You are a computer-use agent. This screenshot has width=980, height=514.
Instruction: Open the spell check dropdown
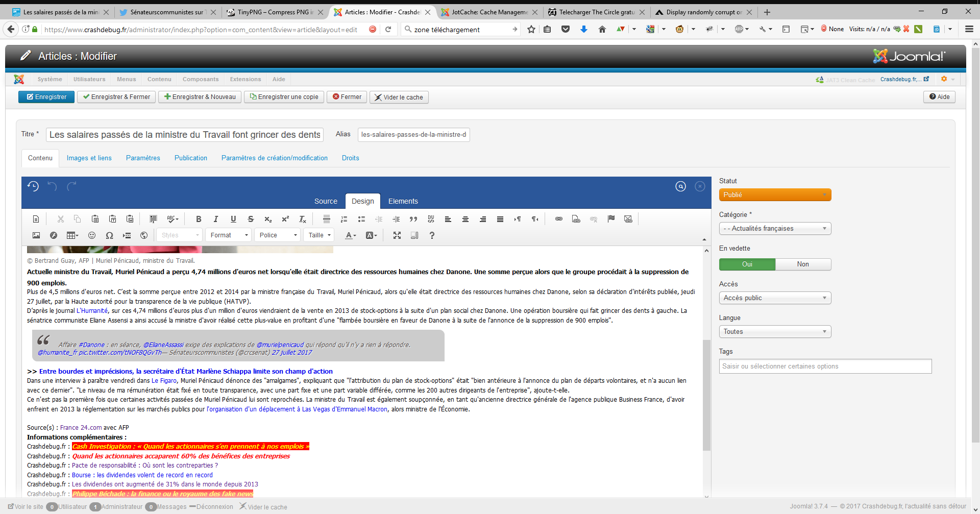point(173,219)
